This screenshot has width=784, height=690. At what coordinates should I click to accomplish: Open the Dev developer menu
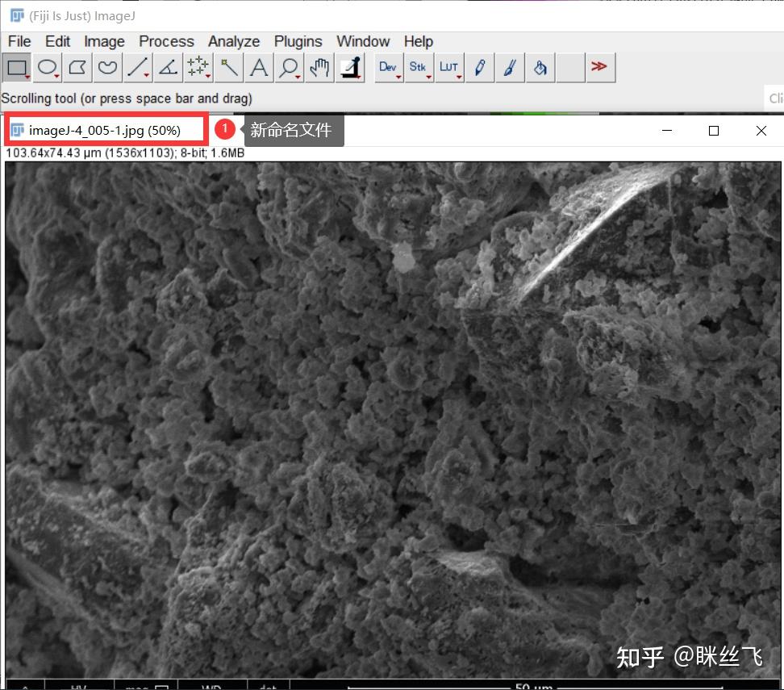tap(388, 68)
